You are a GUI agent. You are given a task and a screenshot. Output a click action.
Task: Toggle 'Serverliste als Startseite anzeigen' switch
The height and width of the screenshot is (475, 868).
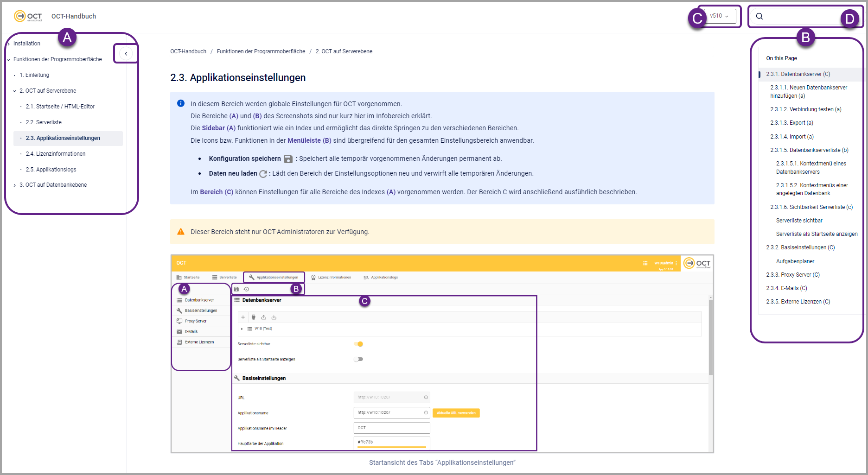click(358, 359)
